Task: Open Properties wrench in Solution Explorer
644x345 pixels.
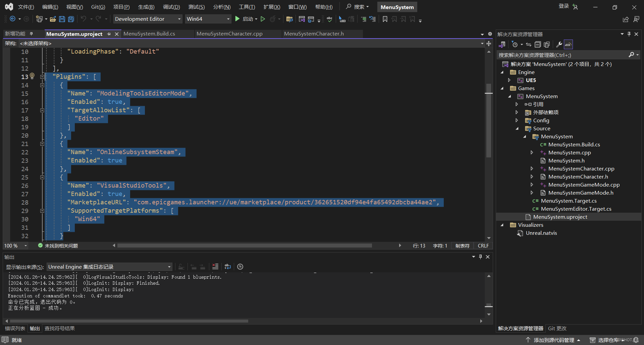Action: pos(559,44)
